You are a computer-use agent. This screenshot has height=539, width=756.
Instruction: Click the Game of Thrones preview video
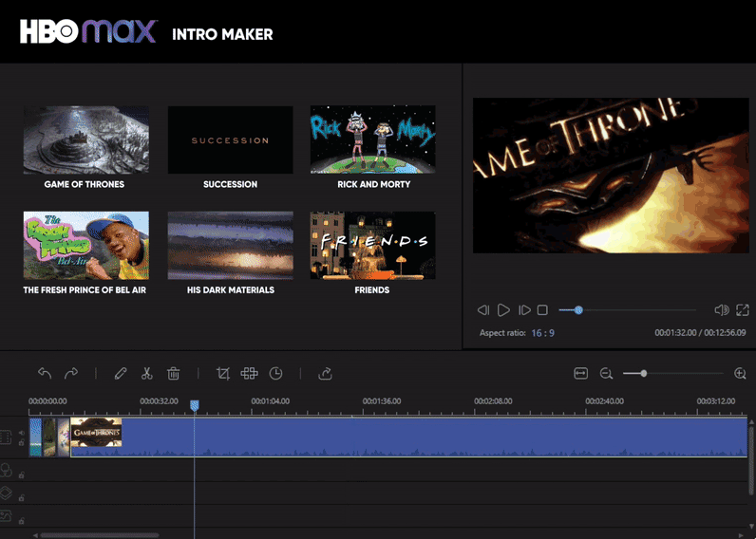pyautogui.click(x=611, y=176)
